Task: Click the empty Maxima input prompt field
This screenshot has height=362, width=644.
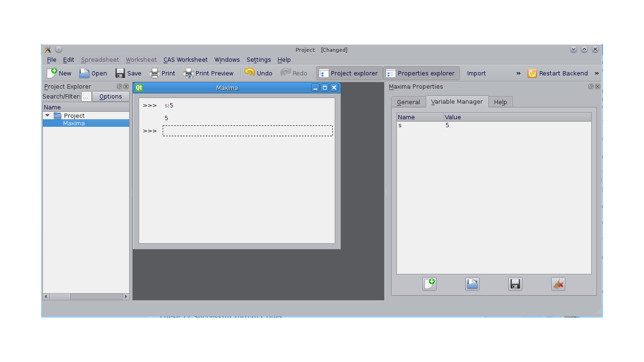Action: [248, 131]
